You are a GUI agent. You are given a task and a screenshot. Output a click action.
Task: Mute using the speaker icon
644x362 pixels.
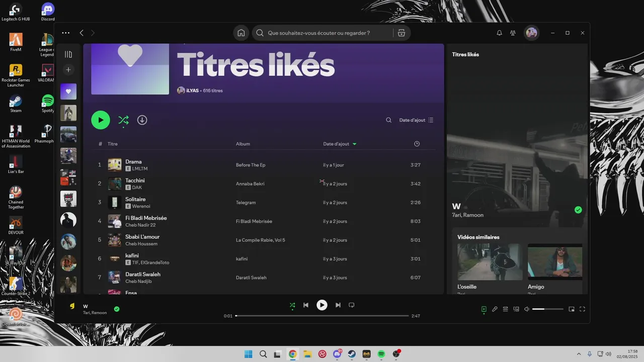click(526, 309)
